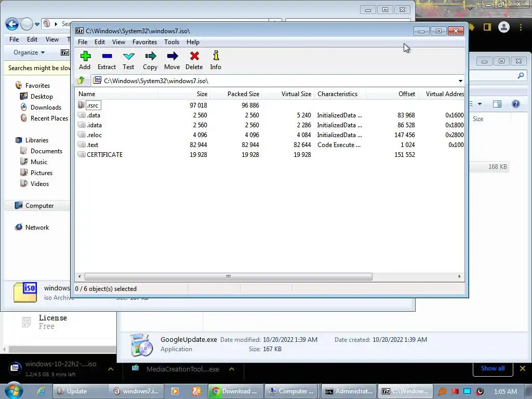This screenshot has width=532, height=399.
Task: Switch to Chrome Download taskbar button
Action: pyautogui.click(x=235, y=391)
